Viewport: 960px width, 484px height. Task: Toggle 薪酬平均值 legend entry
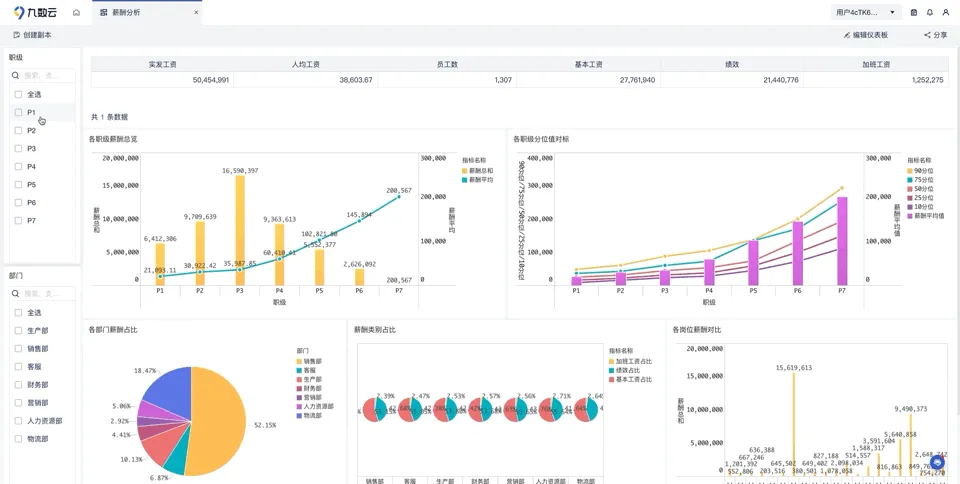(x=926, y=216)
